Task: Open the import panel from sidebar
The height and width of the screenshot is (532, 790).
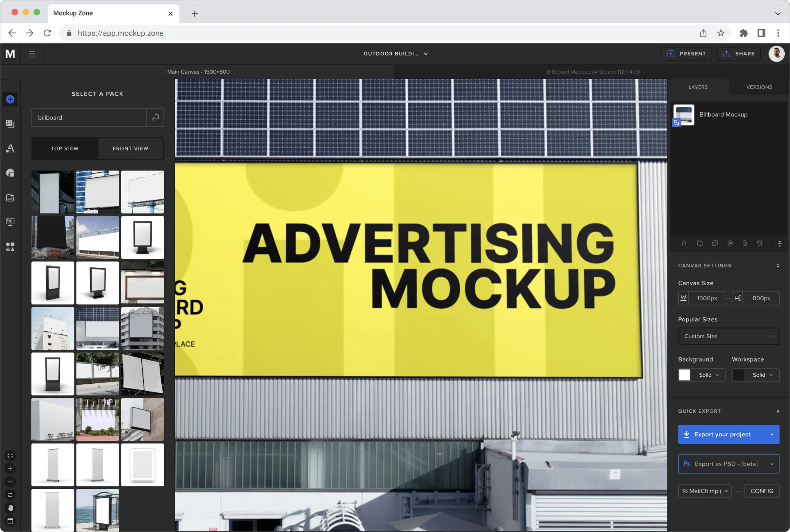Action: point(10,197)
